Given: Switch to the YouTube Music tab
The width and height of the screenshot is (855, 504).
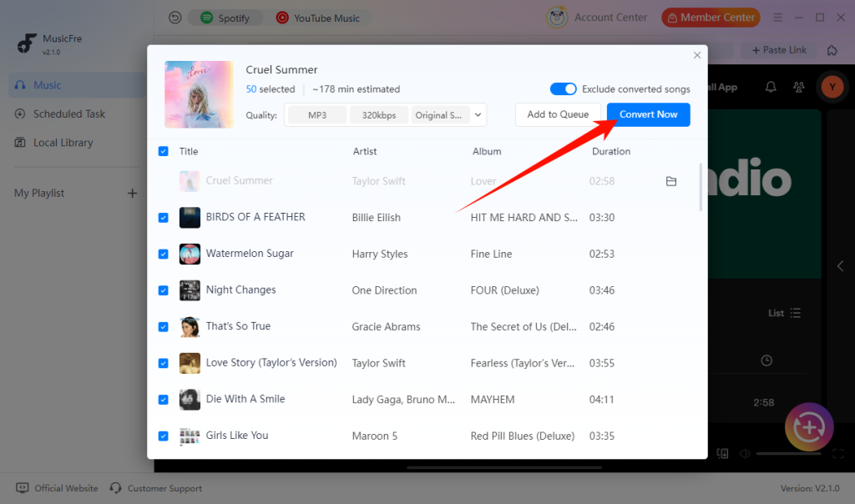Looking at the screenshot, I should (318, 18).
